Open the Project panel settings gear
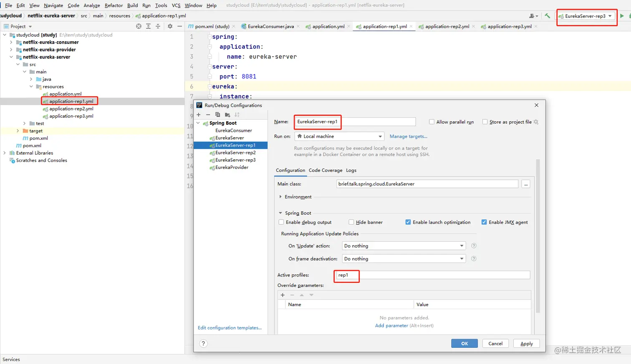 pos(170,26)
